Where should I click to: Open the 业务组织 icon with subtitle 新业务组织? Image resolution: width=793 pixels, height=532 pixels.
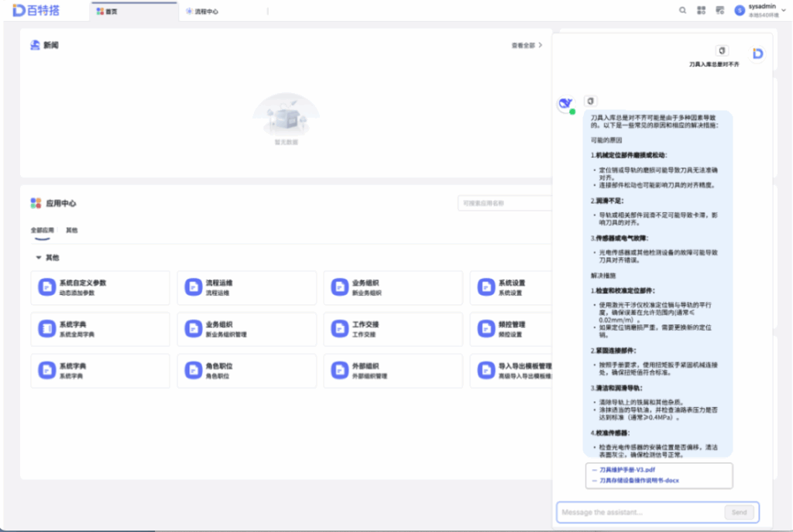[x=339, y=287]
